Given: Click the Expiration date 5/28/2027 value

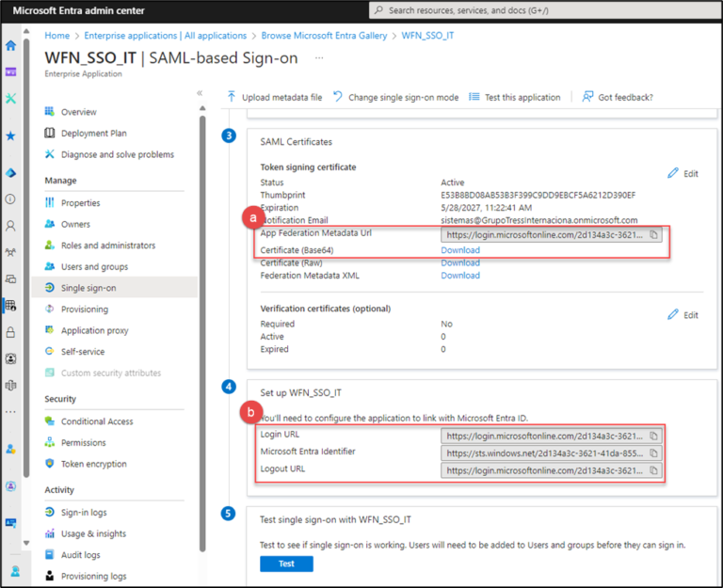Looking at the screenshot, I should pyautogui.click(x=487, y=207).
